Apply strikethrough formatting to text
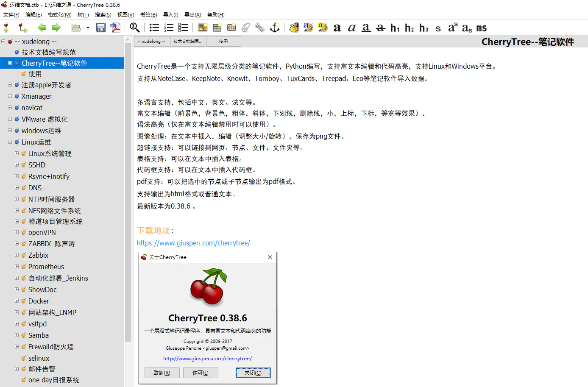The width and height of the screenshot is (588, 387). click(379, 28)
